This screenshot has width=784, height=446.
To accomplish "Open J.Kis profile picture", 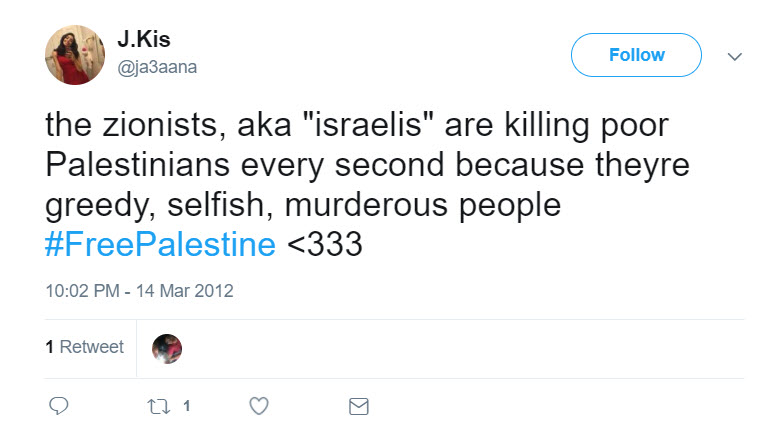I will coord(75,55).
